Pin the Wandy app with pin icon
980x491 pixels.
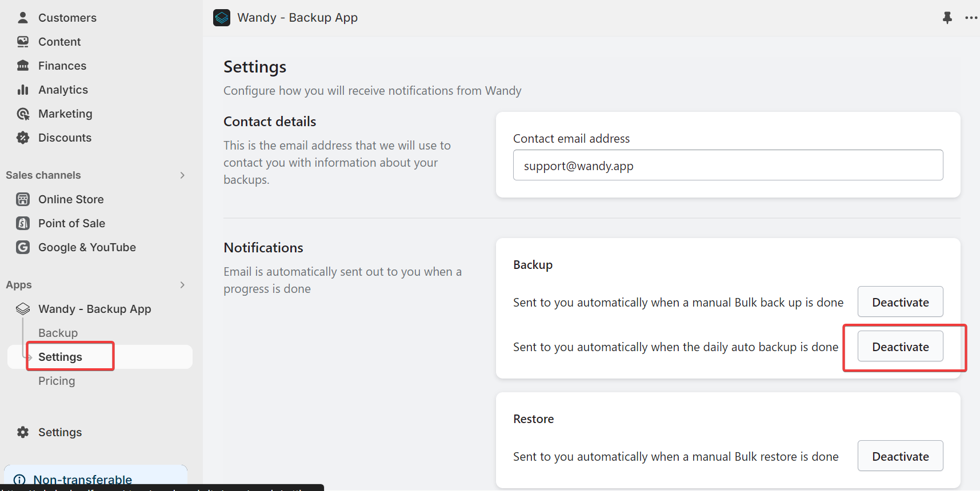(947, 18)
